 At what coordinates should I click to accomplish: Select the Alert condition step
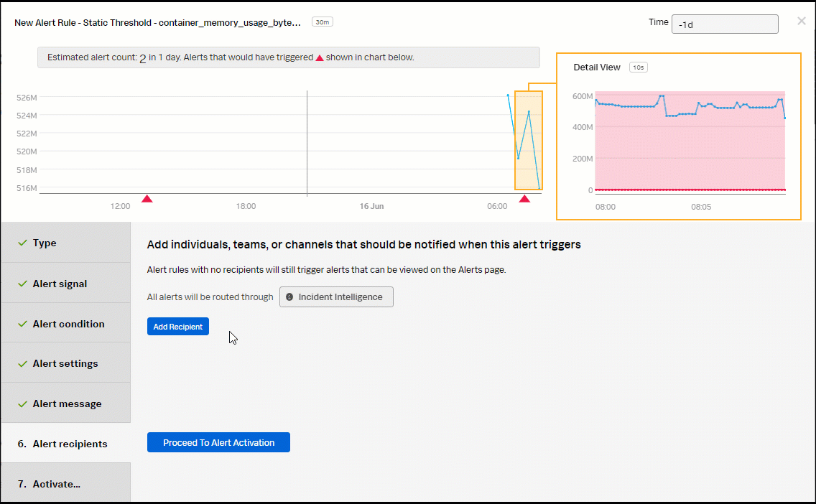[68, 324]
